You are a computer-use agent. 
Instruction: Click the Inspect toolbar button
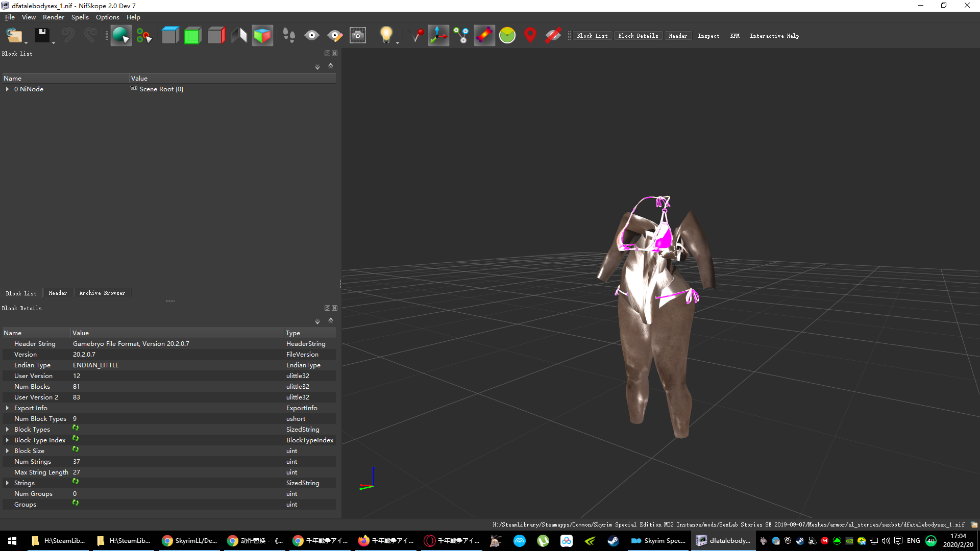(708, 36)
